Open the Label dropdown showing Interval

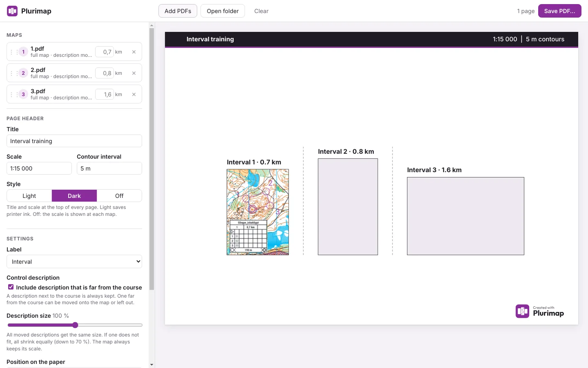pyautogui.click(x=74, y=262)
